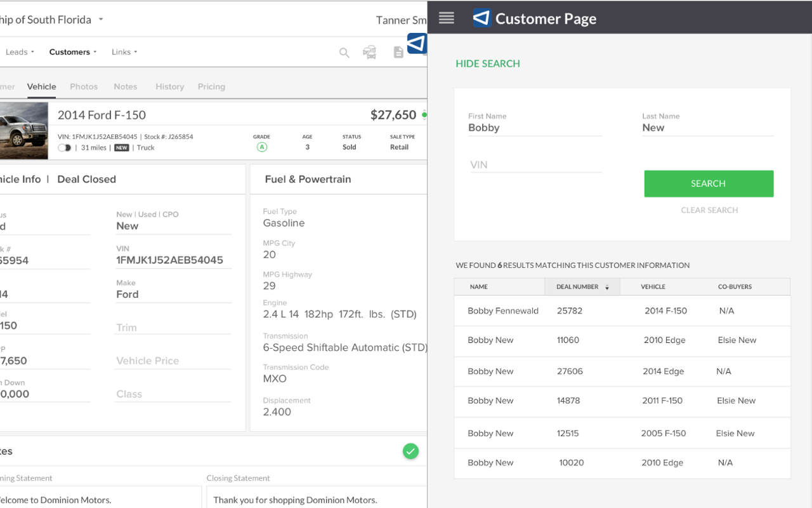
Task: Open the Pricing tab
Action: coord(211,86)
